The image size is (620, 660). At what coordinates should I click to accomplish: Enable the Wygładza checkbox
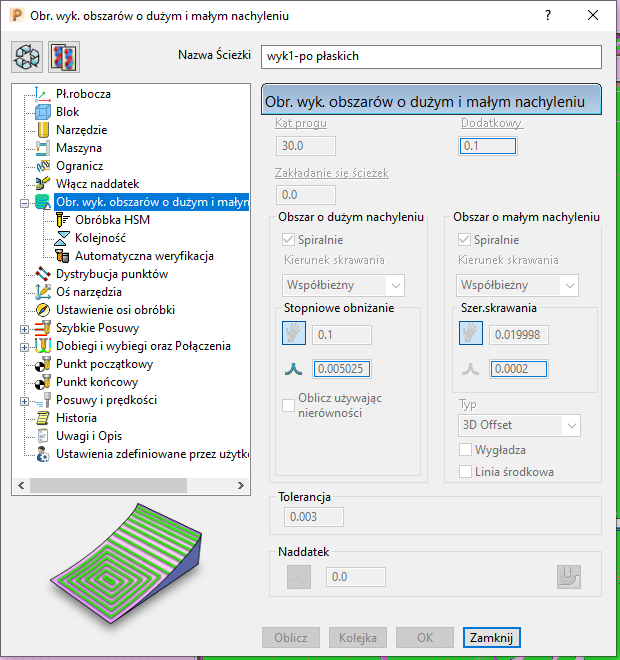click(x=465, y=450)
